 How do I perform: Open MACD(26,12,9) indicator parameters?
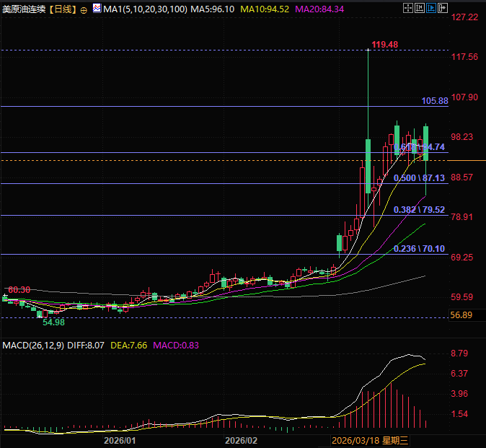click(33, 346)
